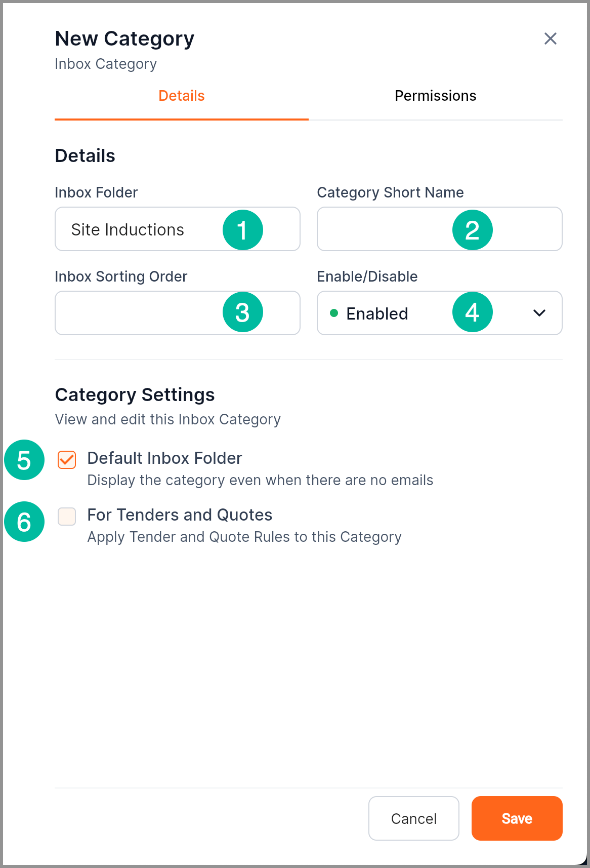Focus the Inbox Folder text field
The width and height of the screenshot is (590, 868).
[142, 229]
